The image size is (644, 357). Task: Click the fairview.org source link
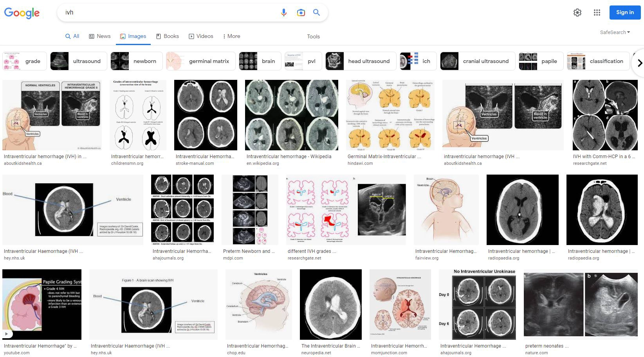click(427, 258)
